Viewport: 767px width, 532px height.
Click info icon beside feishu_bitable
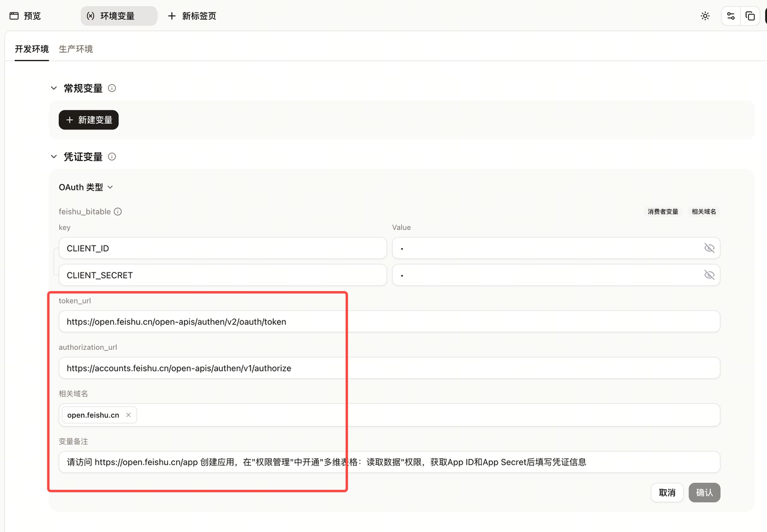point(118,211)
